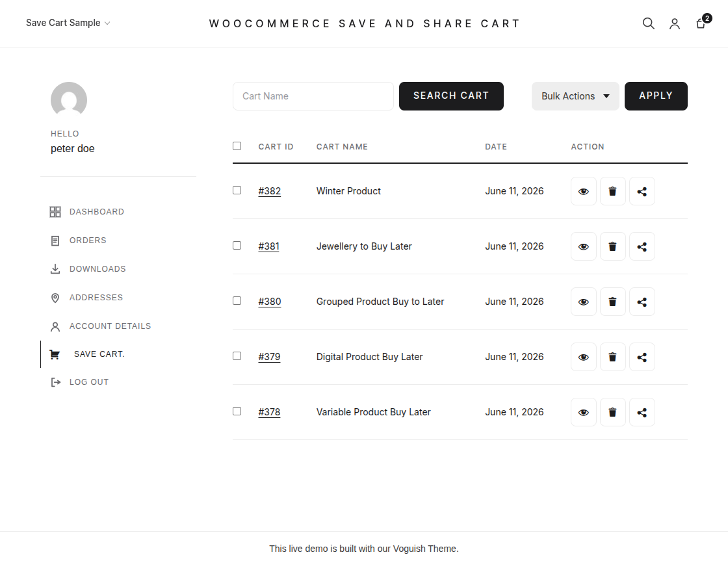
Task: Check the box for cart #380
Action: point(237,301)
